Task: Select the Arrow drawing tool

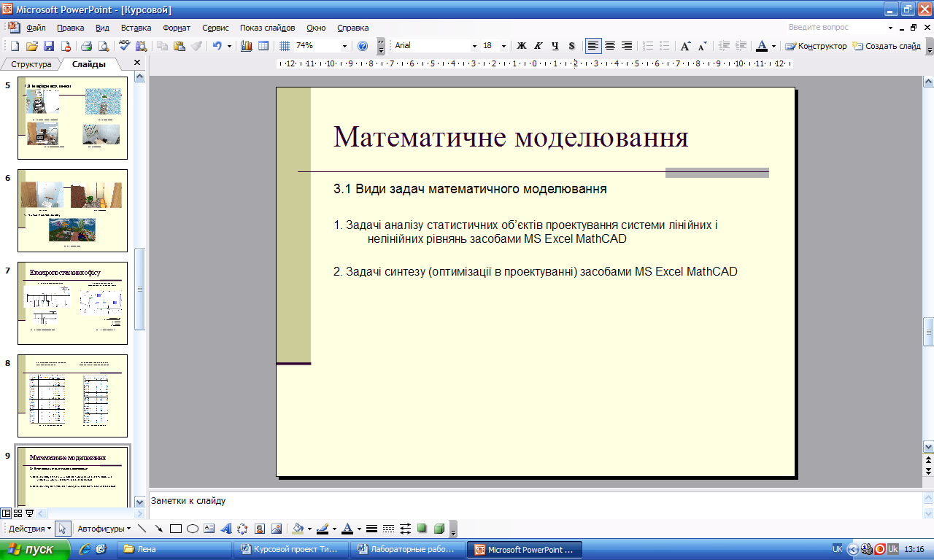Action: tap(158, 529)
